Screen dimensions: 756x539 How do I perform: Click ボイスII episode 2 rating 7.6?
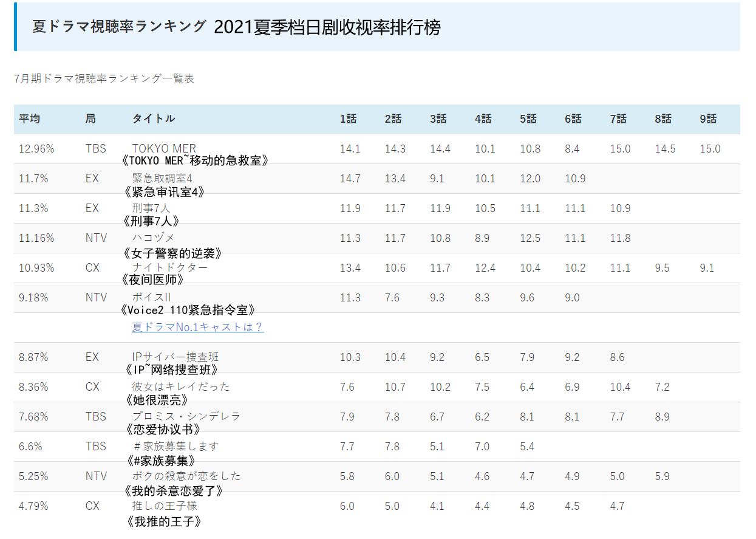(x=392, y=298)
